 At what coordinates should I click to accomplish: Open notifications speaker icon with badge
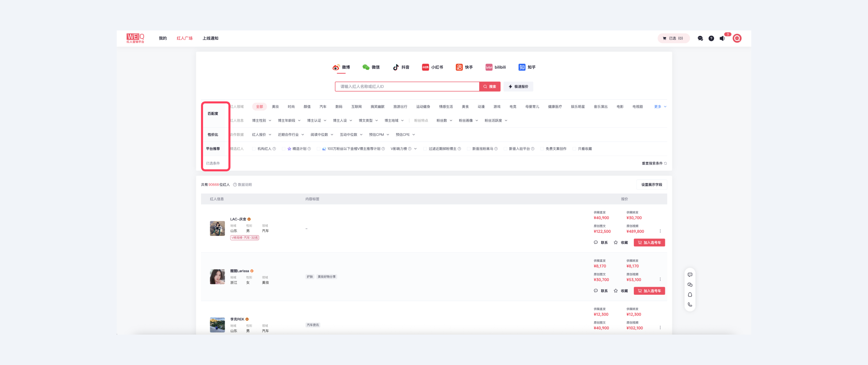tap(722, 39)
